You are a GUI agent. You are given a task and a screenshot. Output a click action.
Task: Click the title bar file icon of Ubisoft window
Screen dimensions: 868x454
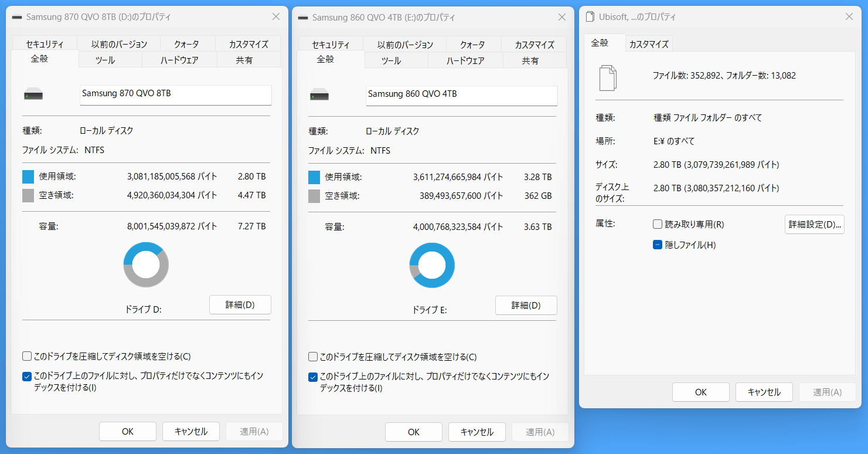(590, 17)
